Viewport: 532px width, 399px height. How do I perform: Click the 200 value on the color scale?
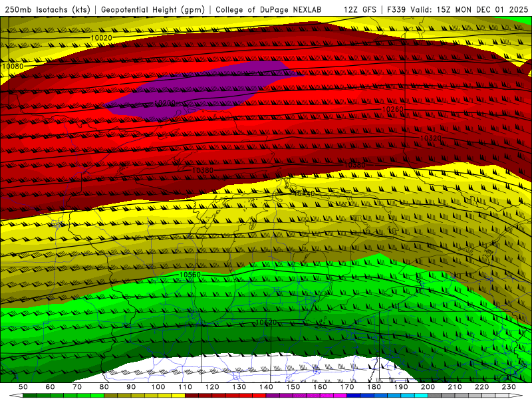[x=428, y=387]
